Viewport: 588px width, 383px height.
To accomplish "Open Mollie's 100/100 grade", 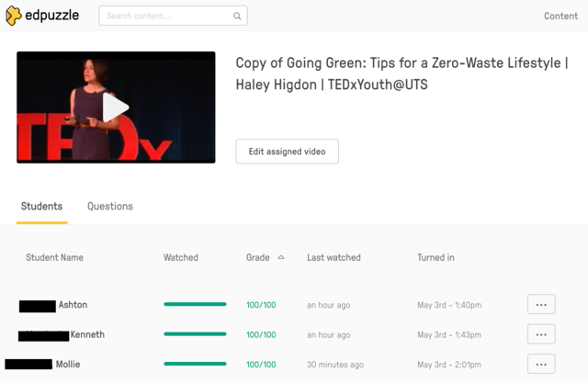I will [261, 365].
